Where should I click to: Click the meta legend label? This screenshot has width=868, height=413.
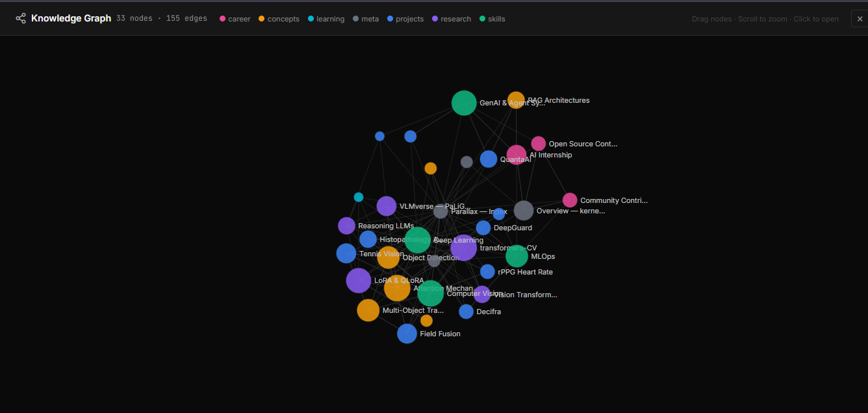(370, 19)
